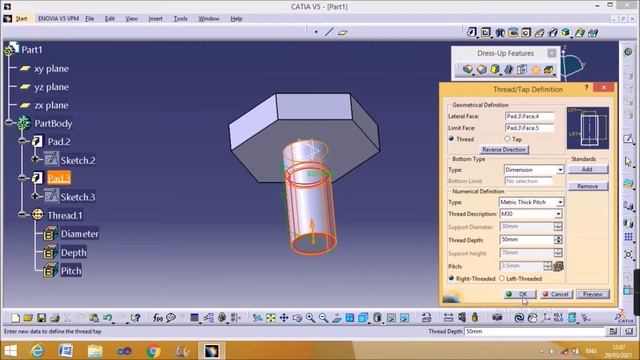Click the Pocket tool in top toolbar
The image size is (640, 360).
[x=486, y=32]
